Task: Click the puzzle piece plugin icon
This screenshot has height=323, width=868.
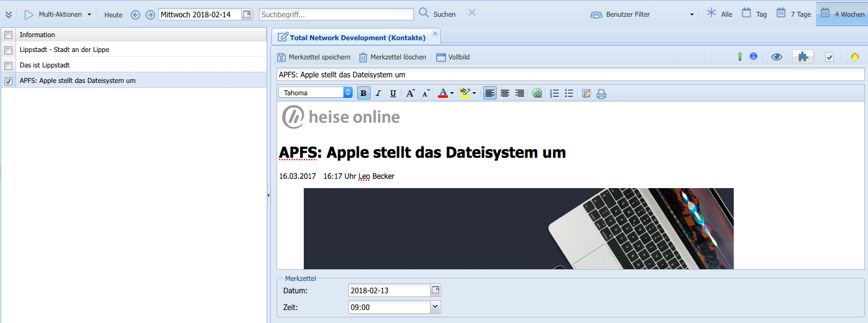Action: tap(802, 57)
